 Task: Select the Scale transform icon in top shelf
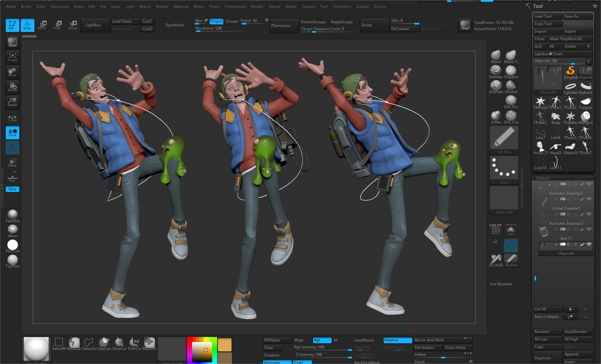click(x=57, y=25)
